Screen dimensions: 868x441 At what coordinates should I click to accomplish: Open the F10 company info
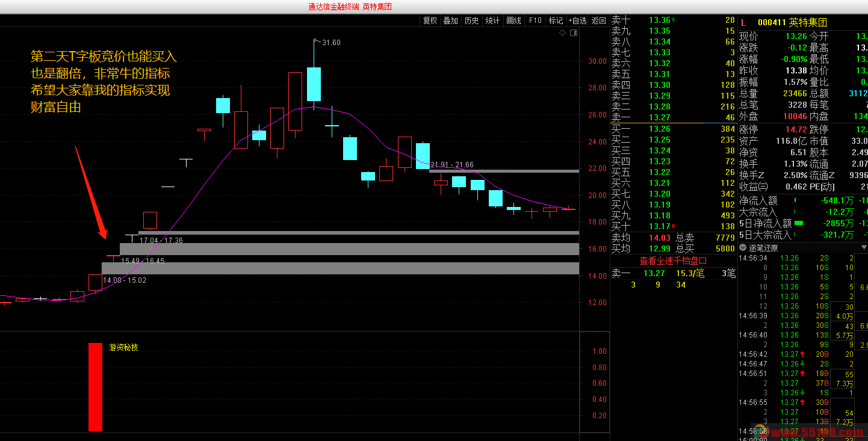tap(535, 20)
